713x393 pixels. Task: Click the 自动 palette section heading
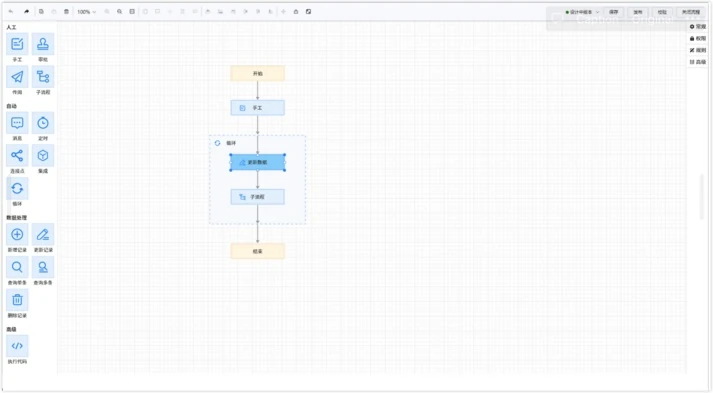point(11,106)
